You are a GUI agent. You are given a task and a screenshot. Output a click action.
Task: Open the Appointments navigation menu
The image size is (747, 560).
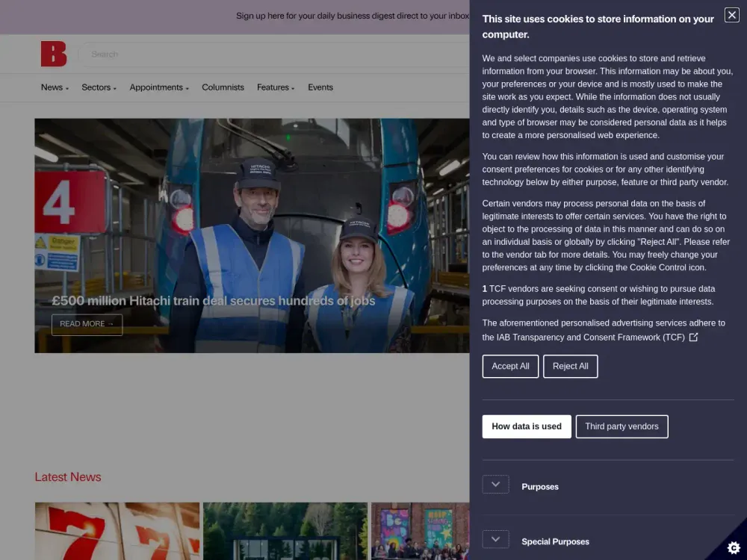[159, 87]
